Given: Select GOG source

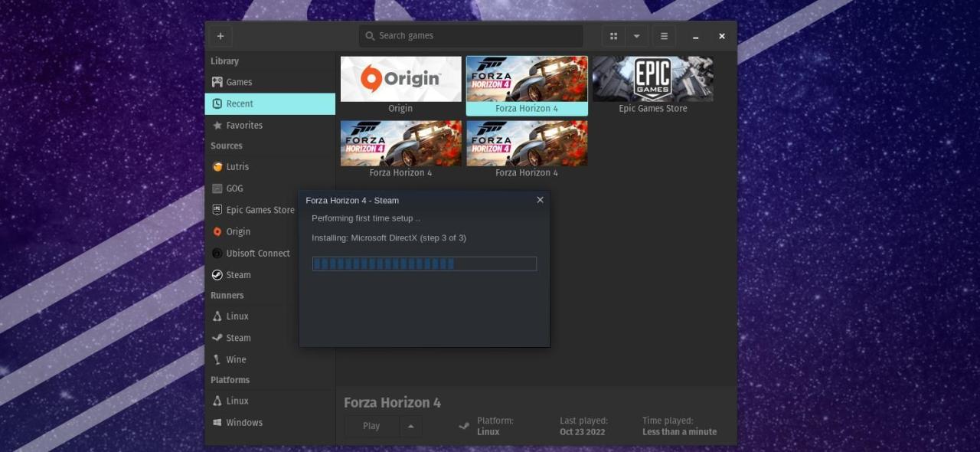Looking at the screenshot, I should pyautogui.click(x=270, y=188).
